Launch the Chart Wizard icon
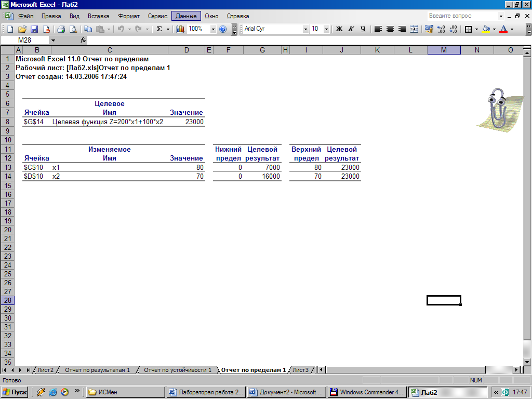 click(180, 29)
